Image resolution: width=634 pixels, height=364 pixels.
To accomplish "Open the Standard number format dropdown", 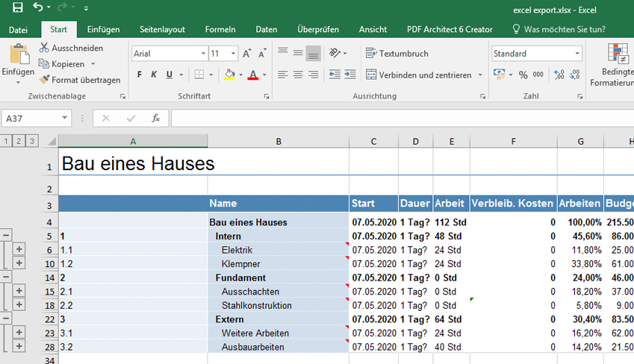I will [577, 54].
